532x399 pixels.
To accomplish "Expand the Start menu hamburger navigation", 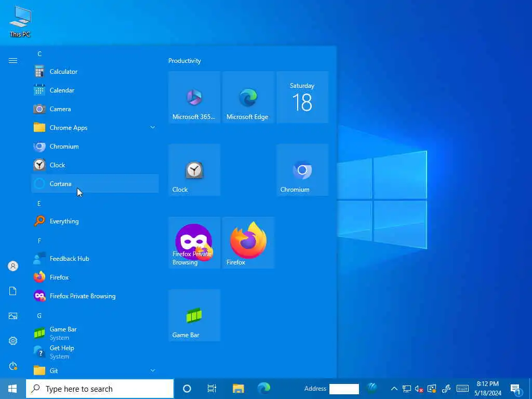I will coord(13,60).
